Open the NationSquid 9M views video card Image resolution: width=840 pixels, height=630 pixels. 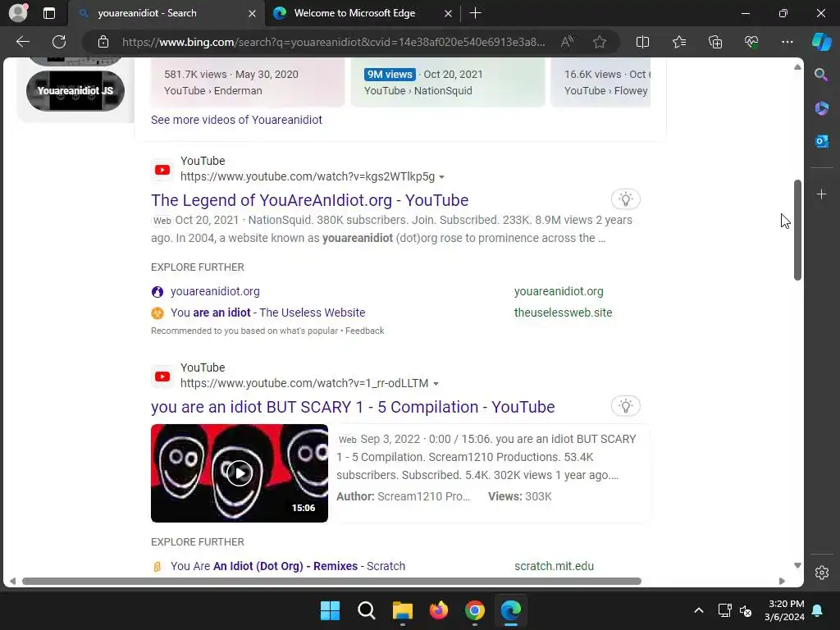(447, 83)
